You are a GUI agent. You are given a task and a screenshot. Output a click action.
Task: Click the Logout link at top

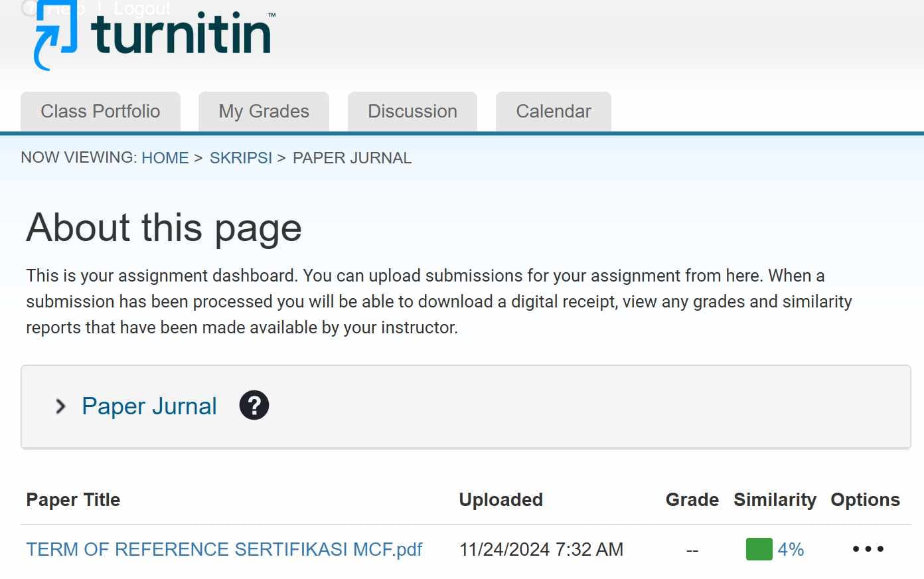pos(142,9)
